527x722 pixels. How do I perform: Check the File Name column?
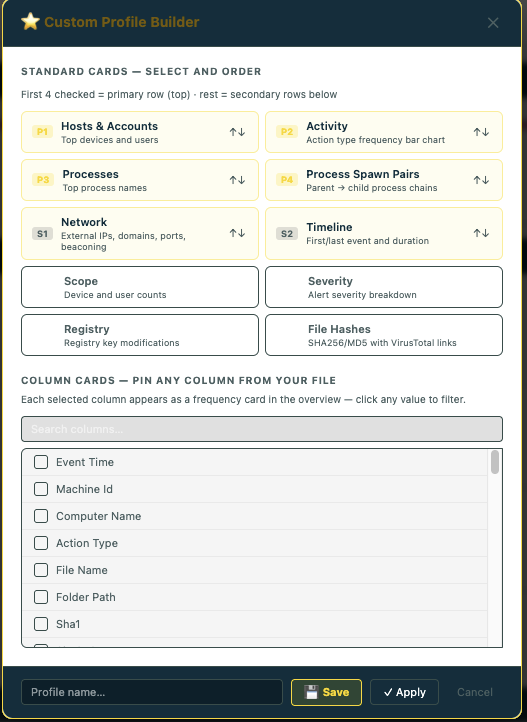tap(41, 570)
